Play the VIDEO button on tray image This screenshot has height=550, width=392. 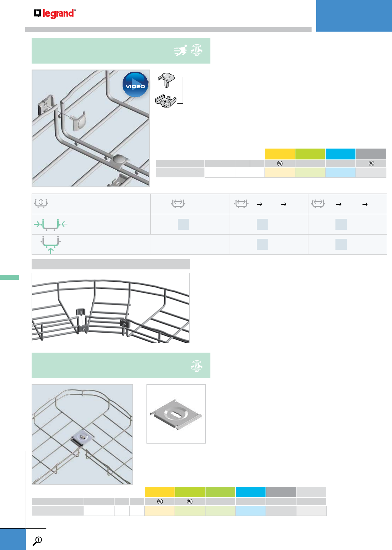point(135,85)
